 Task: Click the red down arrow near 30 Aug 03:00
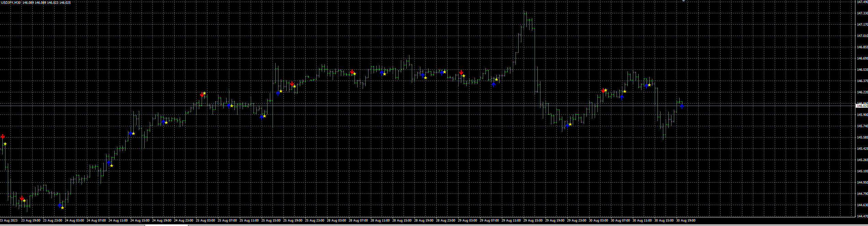point(603,91)
